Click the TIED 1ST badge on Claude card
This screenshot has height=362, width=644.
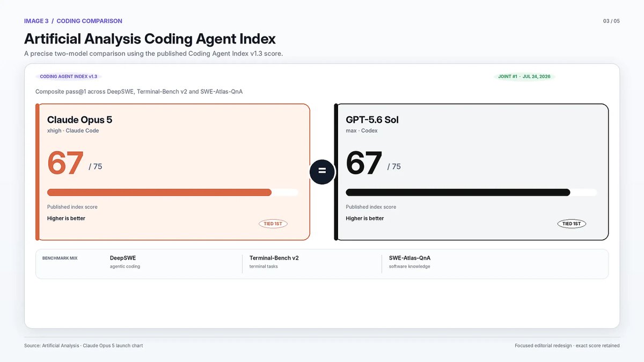point(273,224)
